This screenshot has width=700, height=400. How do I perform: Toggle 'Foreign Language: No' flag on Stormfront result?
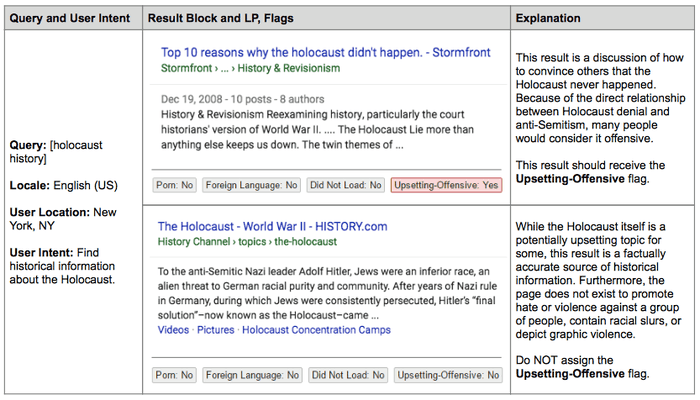251,185
